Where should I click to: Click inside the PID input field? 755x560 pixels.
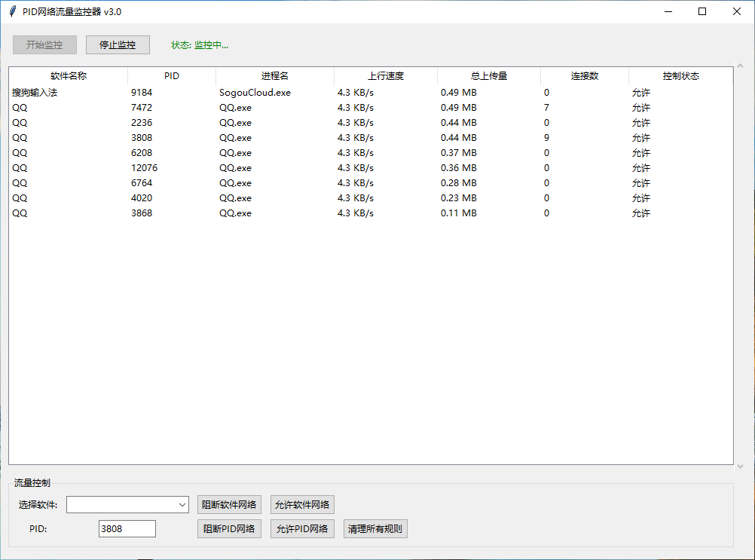tap(127, 529)
